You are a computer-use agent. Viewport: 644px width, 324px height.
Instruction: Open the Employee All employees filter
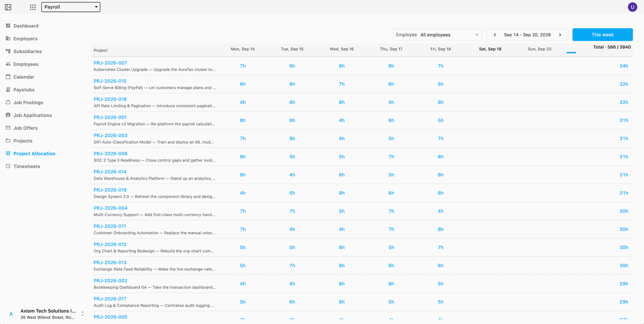click(x=438, y=34)
